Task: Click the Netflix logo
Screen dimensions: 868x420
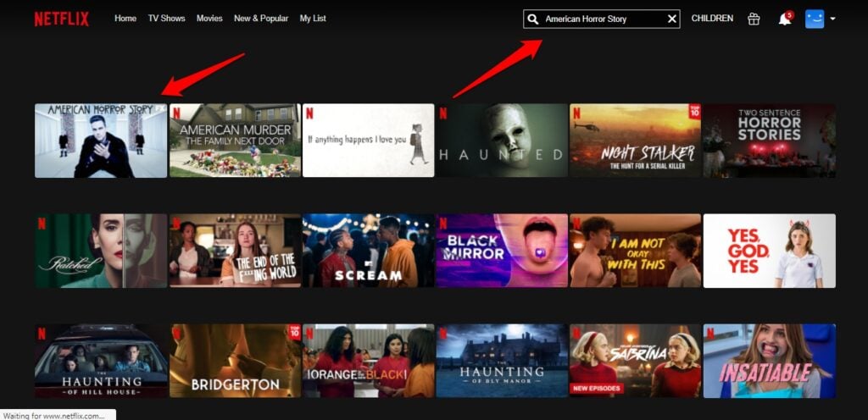Action: point(61,19)
